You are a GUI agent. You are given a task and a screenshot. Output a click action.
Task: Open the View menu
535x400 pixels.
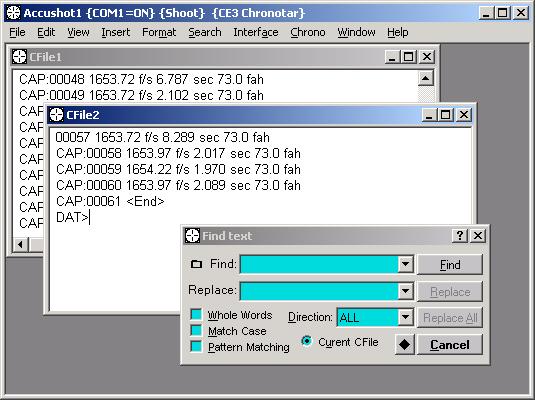click(78, 32)
